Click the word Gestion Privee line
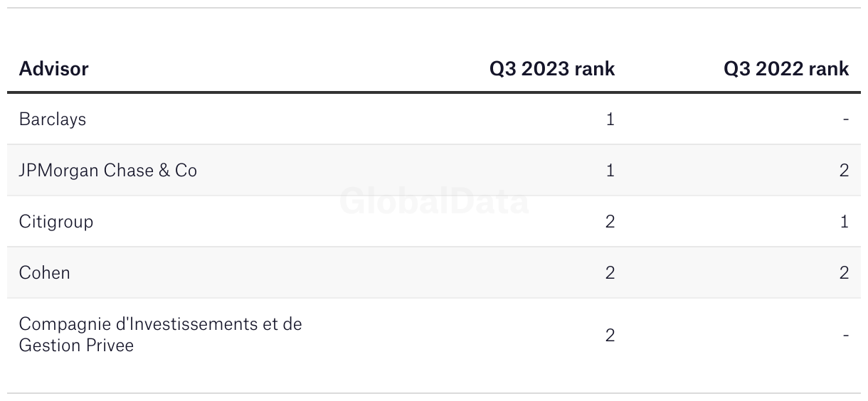868x401 pixels. [77, 346]
